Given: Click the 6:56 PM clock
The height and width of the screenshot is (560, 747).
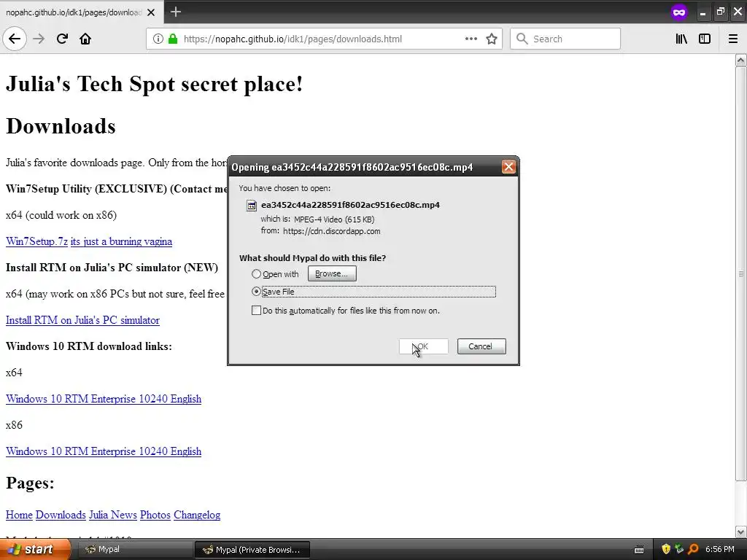Looking at the screenshot, I should tap(720, 550).
